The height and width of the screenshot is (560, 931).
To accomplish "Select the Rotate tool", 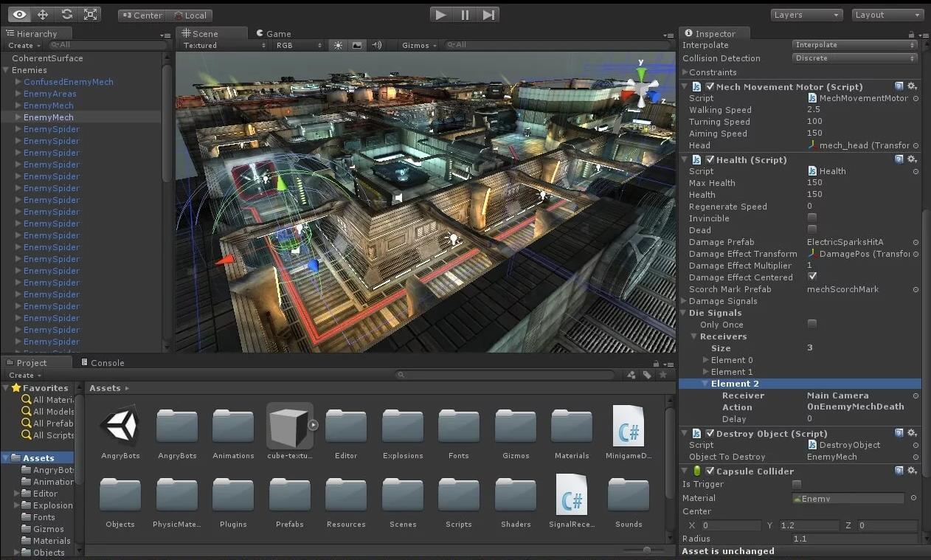I will (66, 14).
